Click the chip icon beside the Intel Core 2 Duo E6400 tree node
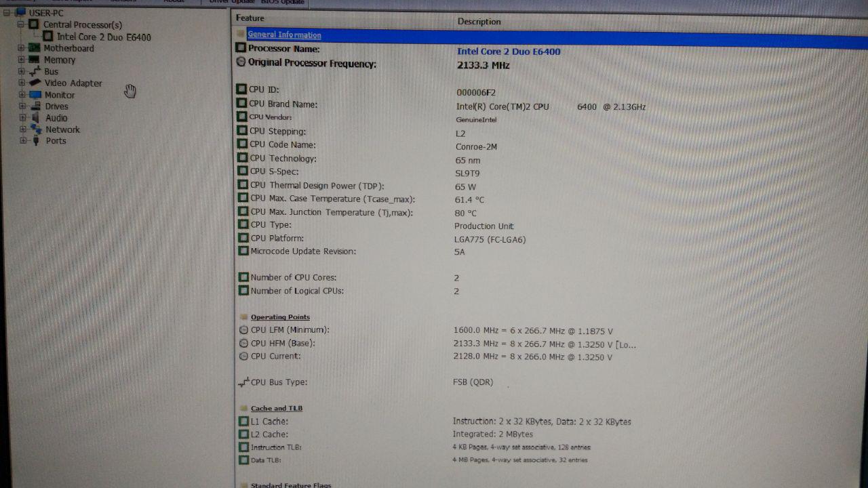Image resolution: width=868 pixels, height=488 pixels. pyautogui.click(x=48, y=37)
